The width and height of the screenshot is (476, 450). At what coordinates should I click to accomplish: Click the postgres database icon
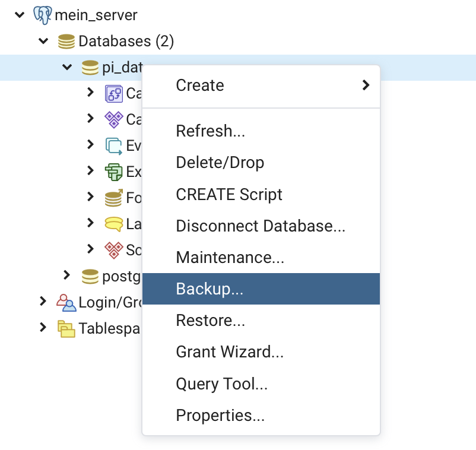(90, 277)
